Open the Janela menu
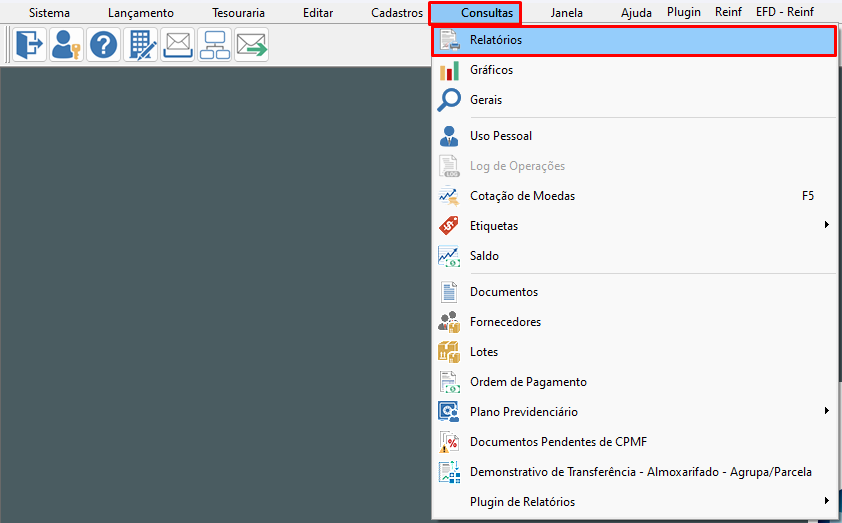This screenshot has height=523, width=842. pos(567,13)
